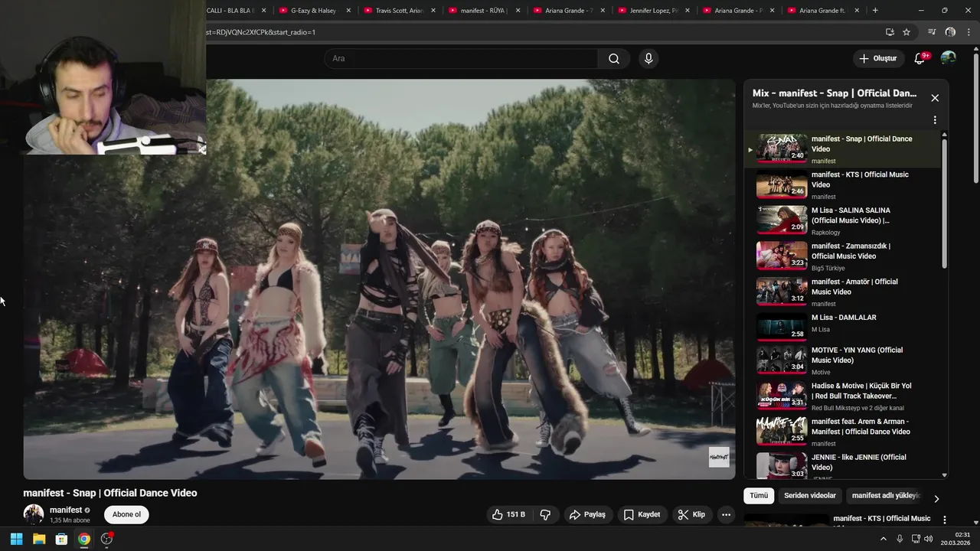Open the manifest channel avatar

[x=34, y=514]
